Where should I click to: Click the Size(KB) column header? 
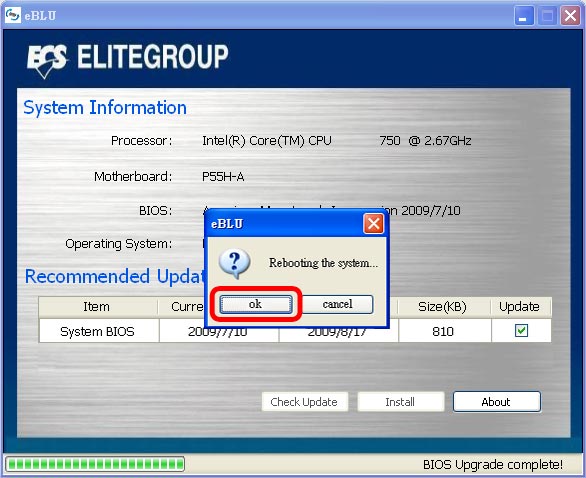click(443, 307)
